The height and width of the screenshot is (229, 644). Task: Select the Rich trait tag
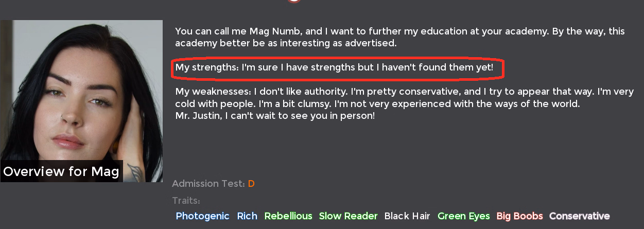pos(247,216)
